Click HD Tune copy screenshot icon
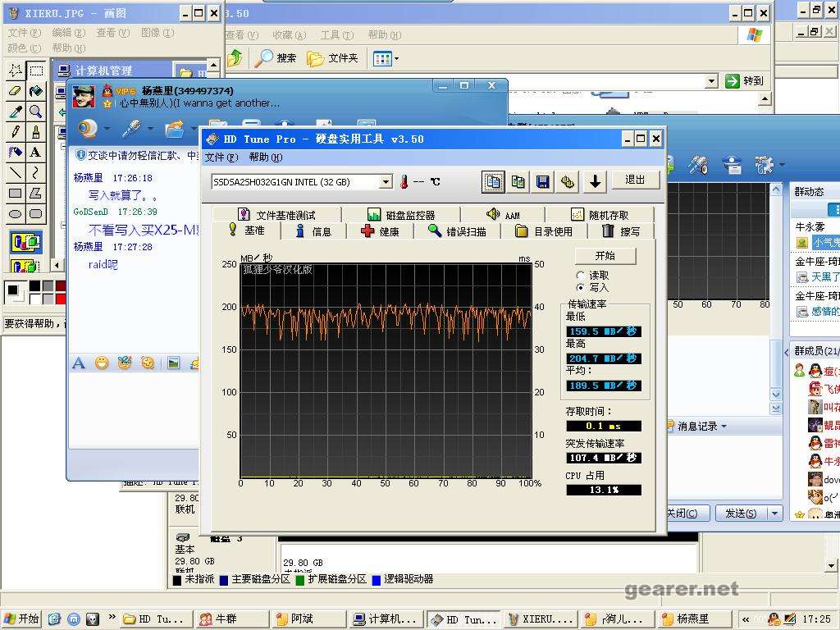The image size is (840, 630). (518, 182)
